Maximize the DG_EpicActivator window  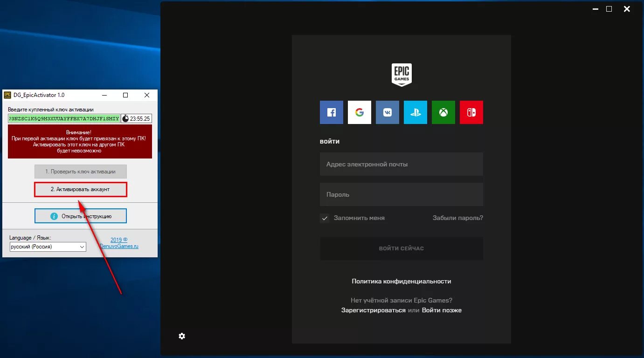coord(125,95)
